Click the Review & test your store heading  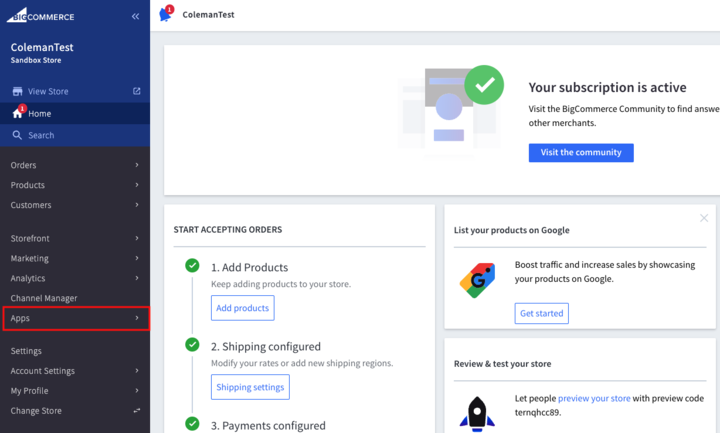502,364
